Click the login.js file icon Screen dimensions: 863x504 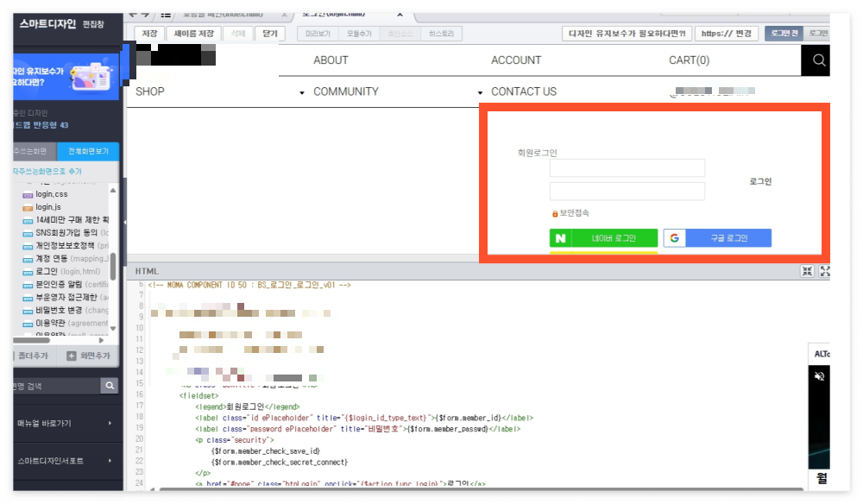[x=28, y=207]
